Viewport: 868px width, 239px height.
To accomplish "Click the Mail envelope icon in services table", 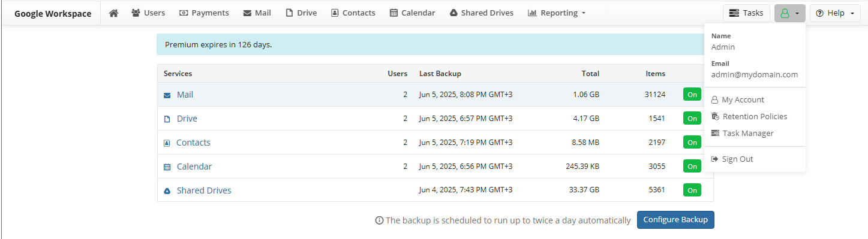I will pyautogui.click(x=167, y=95).
